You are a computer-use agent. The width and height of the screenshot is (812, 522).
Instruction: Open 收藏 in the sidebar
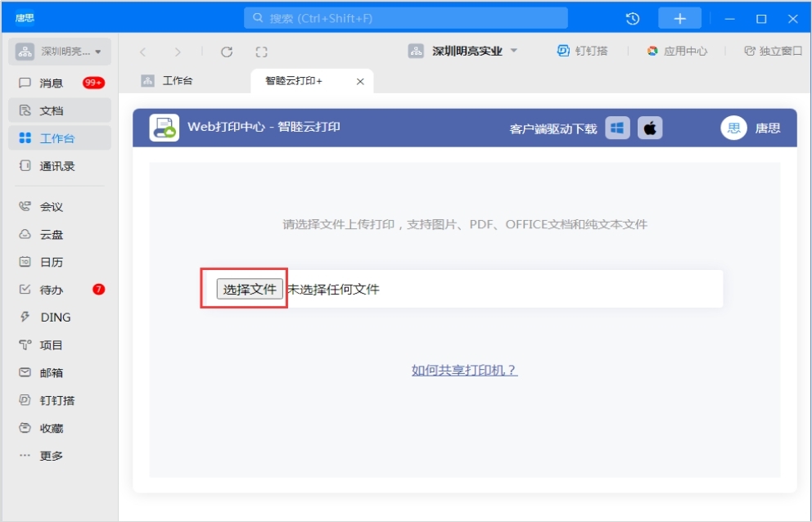point(60,428)
